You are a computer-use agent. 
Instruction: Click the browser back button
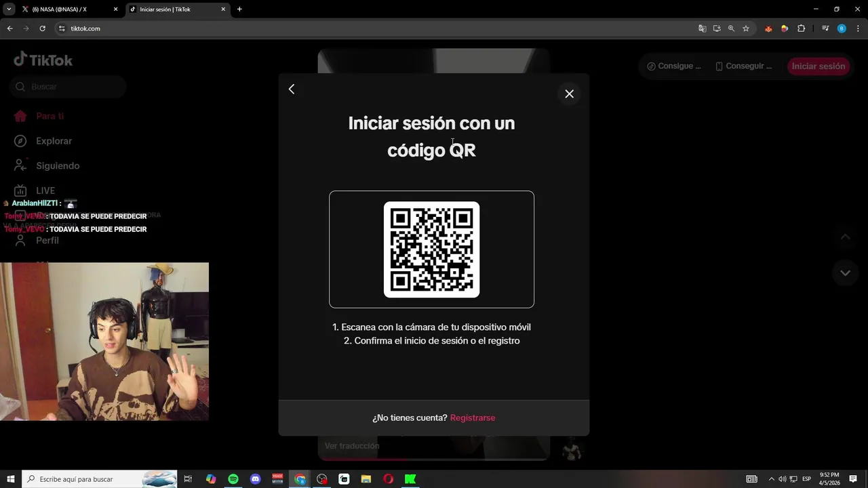[9, 28]
